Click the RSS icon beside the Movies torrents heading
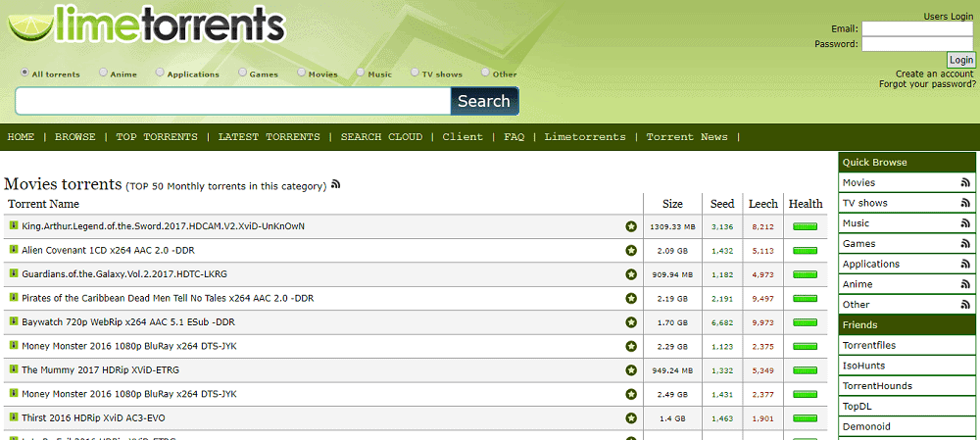 pos(336,184)
